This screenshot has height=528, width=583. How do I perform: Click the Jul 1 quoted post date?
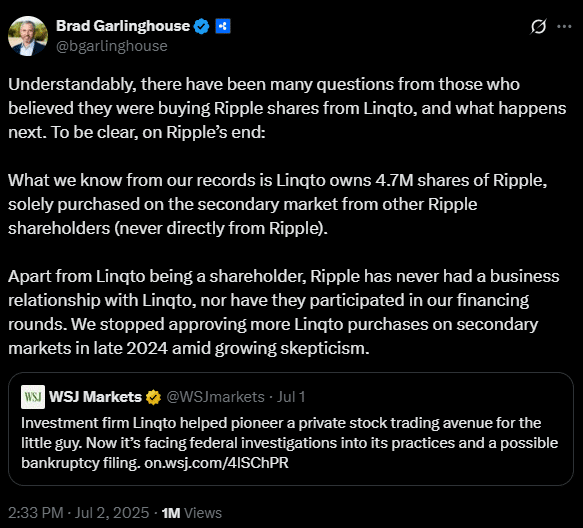(291, 397)
